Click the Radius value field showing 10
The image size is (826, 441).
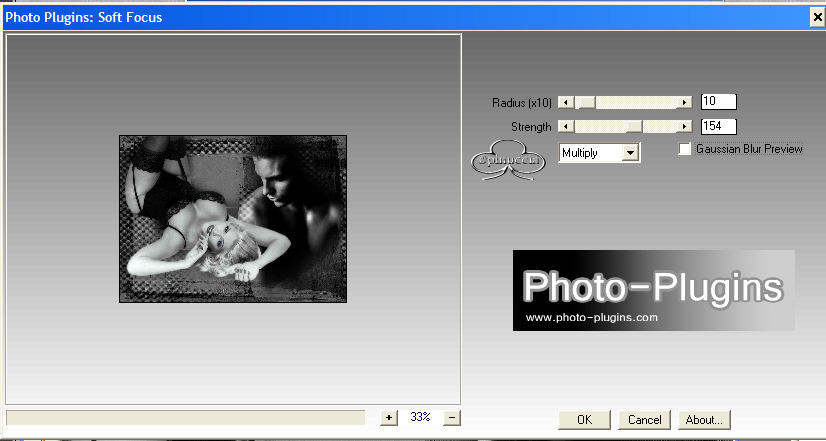[x=719, y=102]
